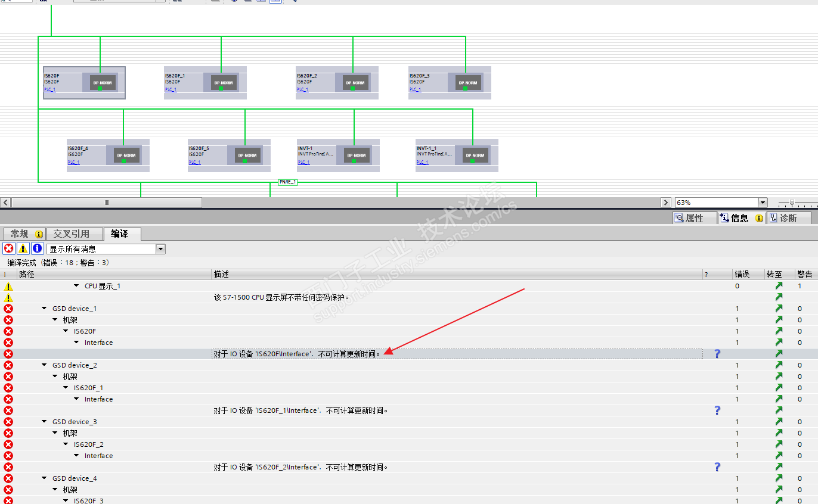Click the horizontal scrollbar thumb of network view

click(x=107, y=203)
